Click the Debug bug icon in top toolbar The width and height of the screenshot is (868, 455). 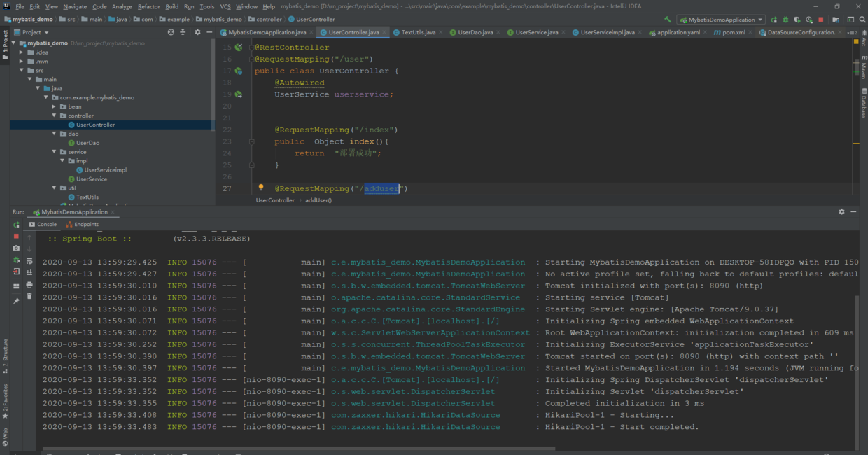tap(785, 20)
